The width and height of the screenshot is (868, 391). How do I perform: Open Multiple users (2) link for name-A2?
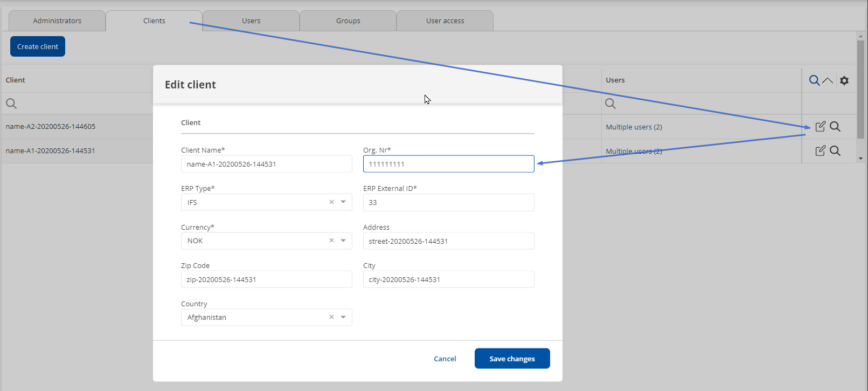pos(634,127)
